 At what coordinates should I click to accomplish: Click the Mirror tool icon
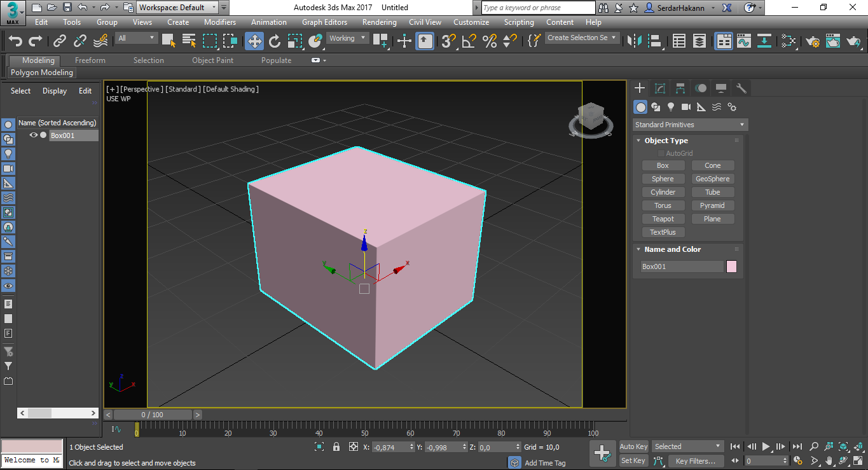[x=634, y=41]
